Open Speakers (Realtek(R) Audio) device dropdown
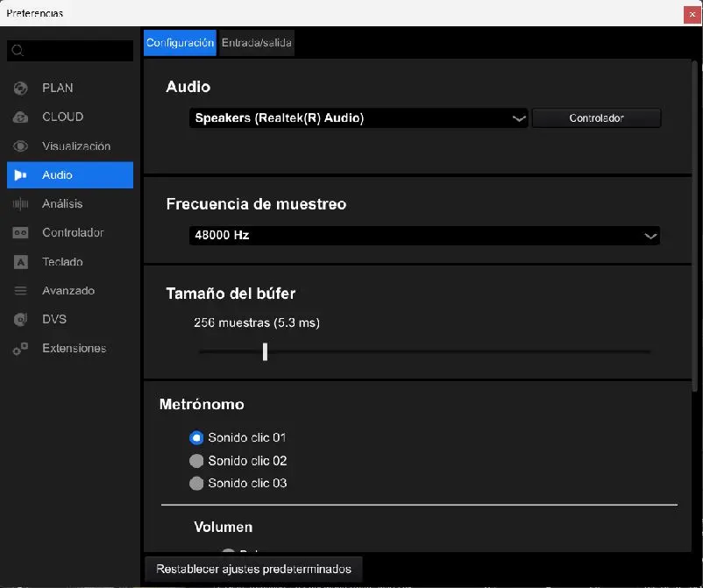The width and height of the screenshot is (703, 588). click(x=359, y=118)
